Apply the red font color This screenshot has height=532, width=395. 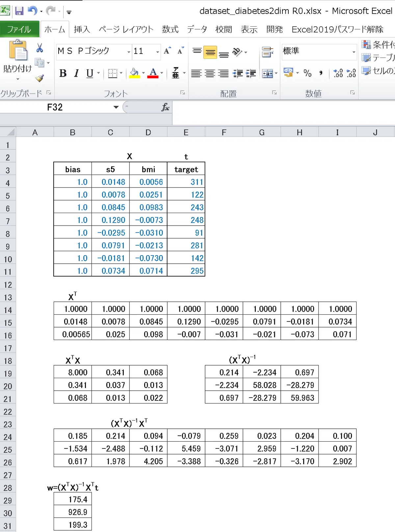153,73
